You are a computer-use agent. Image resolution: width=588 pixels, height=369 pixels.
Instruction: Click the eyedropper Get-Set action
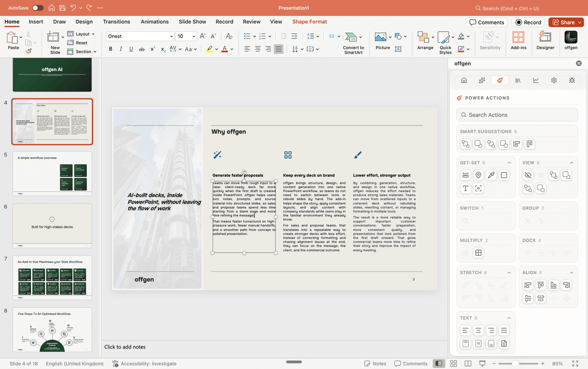coord(491,175)
